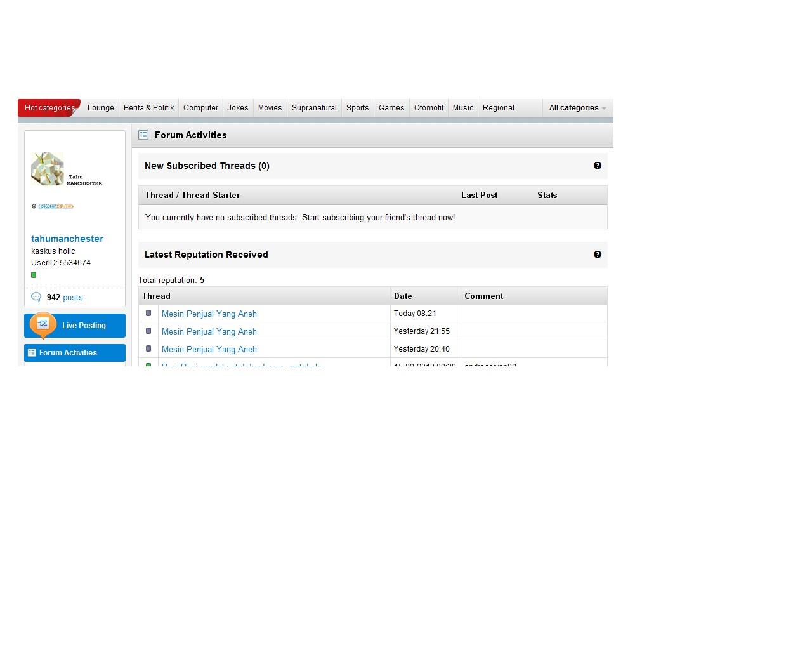Open Mesin Penjual Yang Aneh from Yesterday 21:55

click(209, 331)
